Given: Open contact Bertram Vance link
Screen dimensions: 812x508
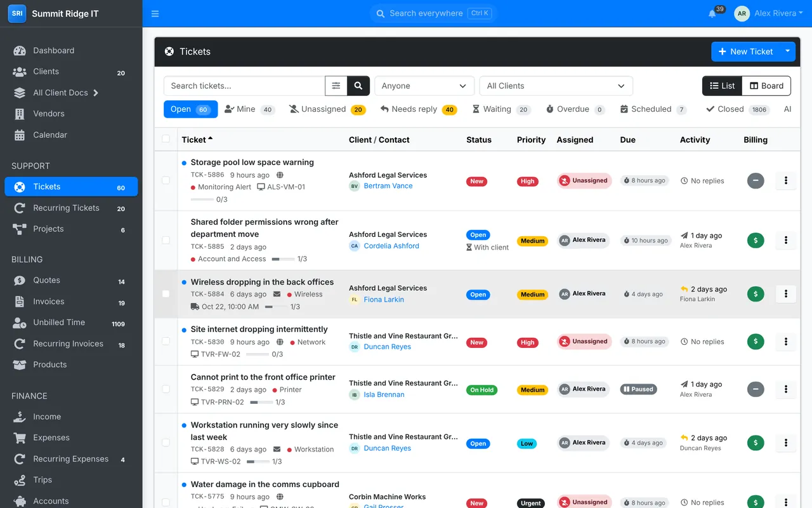Looking at the screenshot, I should pos(388,186).
